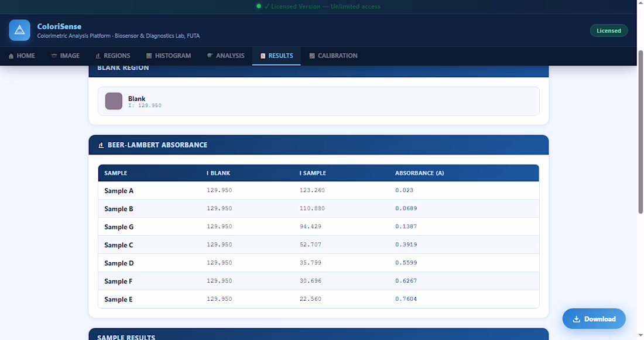Select the Sample B row label
The width and height of the screenshot is (644, 340).
click(119, 208)
